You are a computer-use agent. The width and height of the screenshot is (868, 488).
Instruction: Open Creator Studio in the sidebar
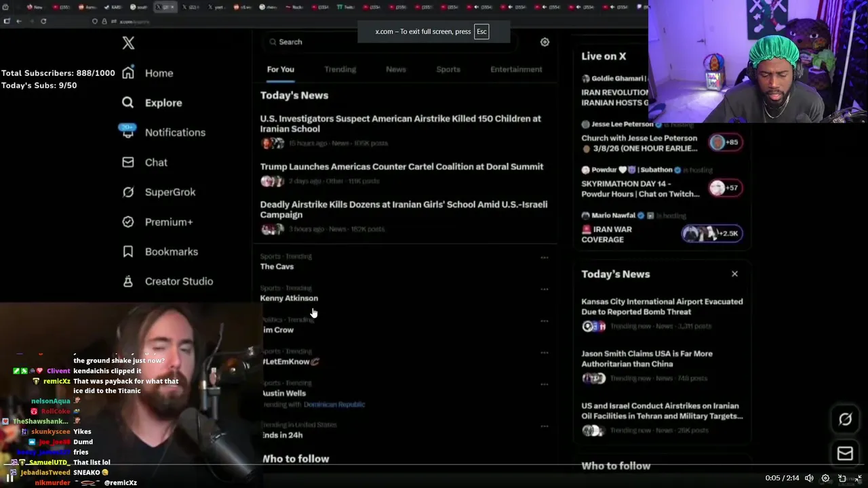[167, 281]
